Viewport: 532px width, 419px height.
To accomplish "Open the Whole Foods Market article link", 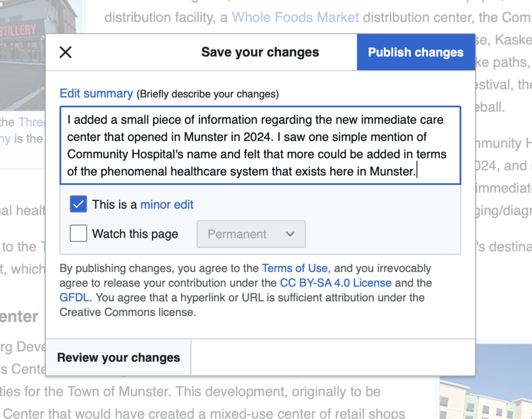I will click(295, 17).
